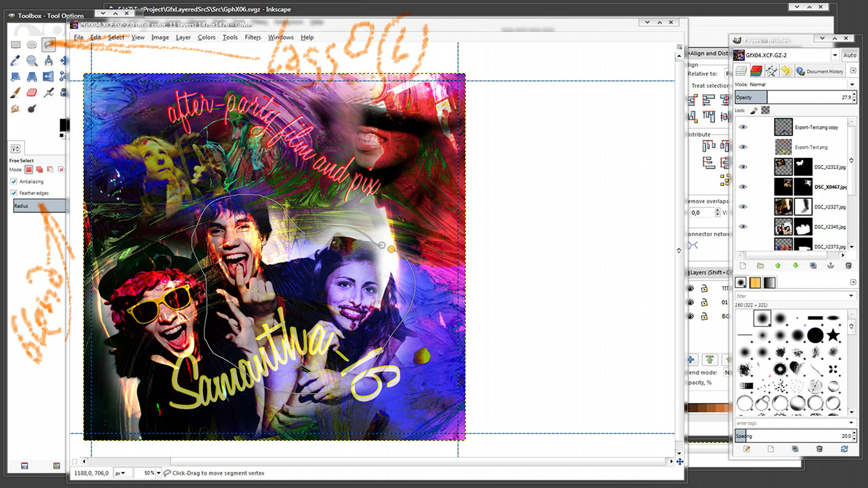Hide the DSC_X2313.jpg layer
Screen dimensions: 868x488
(743, 166)
